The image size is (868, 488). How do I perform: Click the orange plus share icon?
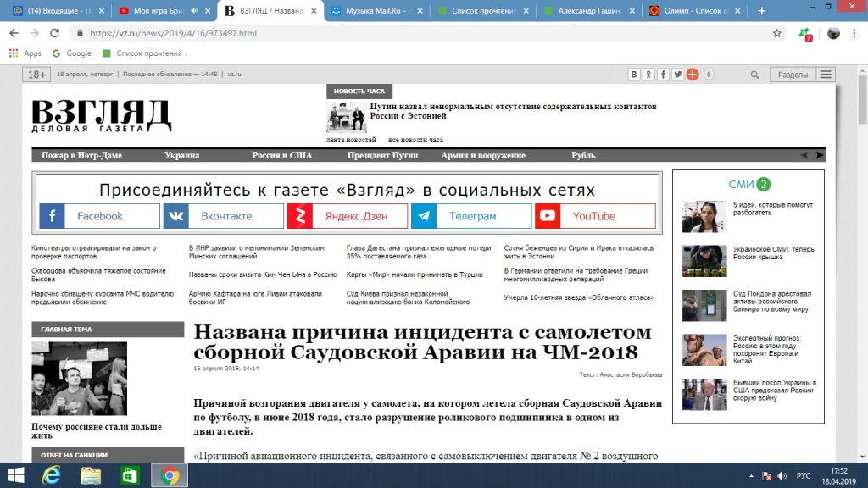pyautogui.click(x=693, y=75)
